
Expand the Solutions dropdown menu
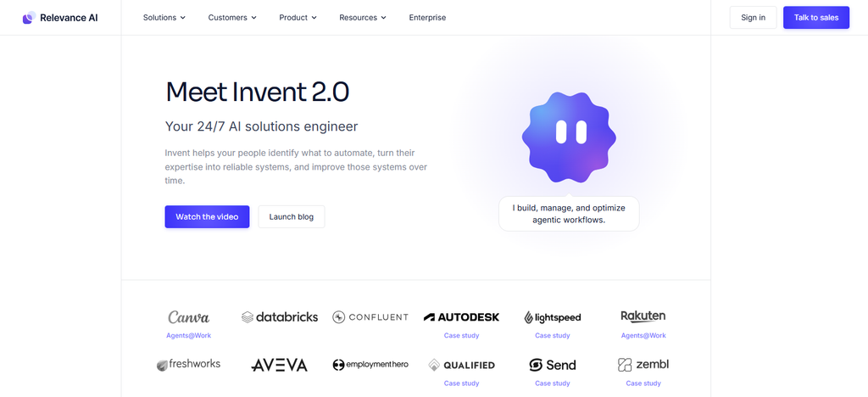coord(164,18)
